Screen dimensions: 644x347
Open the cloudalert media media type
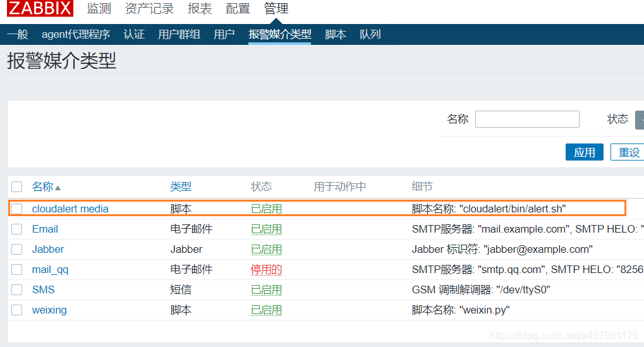pos(70,209)
